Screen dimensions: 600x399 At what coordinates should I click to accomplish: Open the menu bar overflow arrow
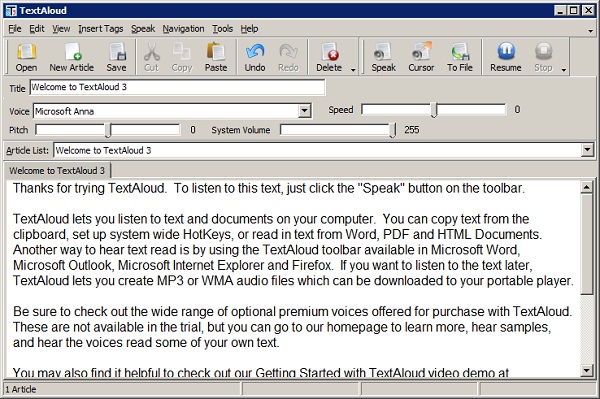(x=590, y=31)
